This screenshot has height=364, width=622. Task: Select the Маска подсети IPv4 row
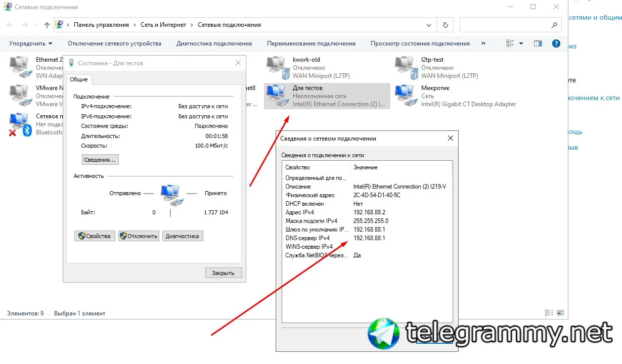pyautogui.click(x=367, y=221)
